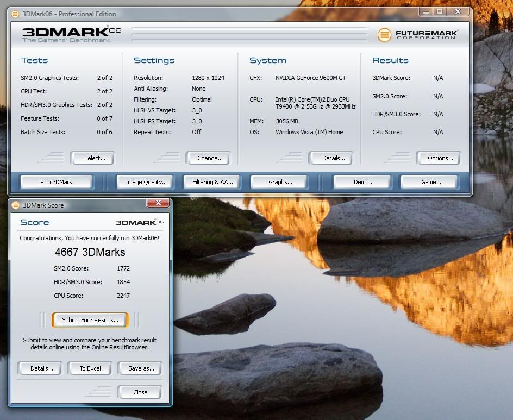Viewport: 513px width, 420px height.
Task: Click the Batch Size Tests value 0 of 6
Action: click(x=104, y=132)
